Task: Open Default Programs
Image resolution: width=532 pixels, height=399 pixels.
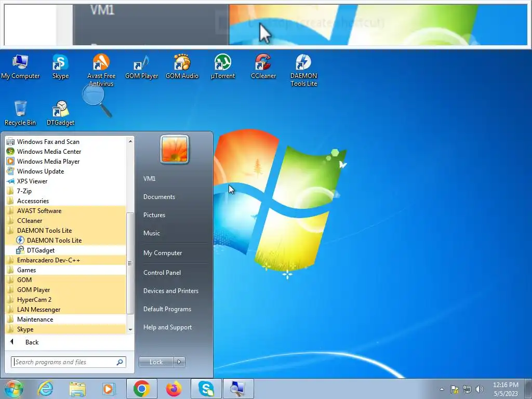Action: tap(167, 309)
